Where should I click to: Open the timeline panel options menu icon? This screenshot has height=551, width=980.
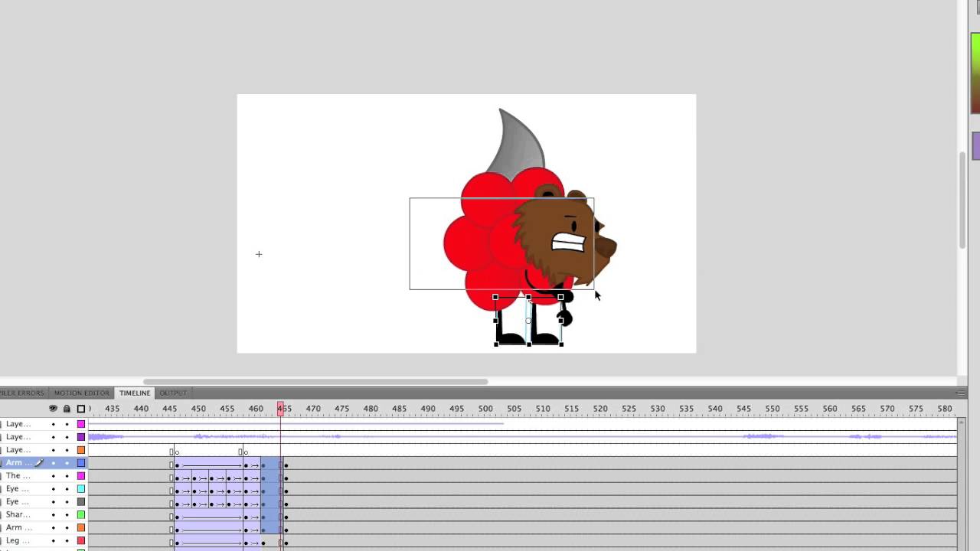pos(960,393)
